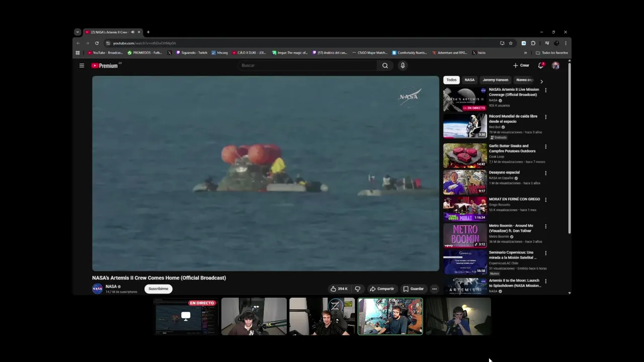Open options for Metro Boomin - Around Me
This screenshot has width=644, height=362.
pos(545,227)
